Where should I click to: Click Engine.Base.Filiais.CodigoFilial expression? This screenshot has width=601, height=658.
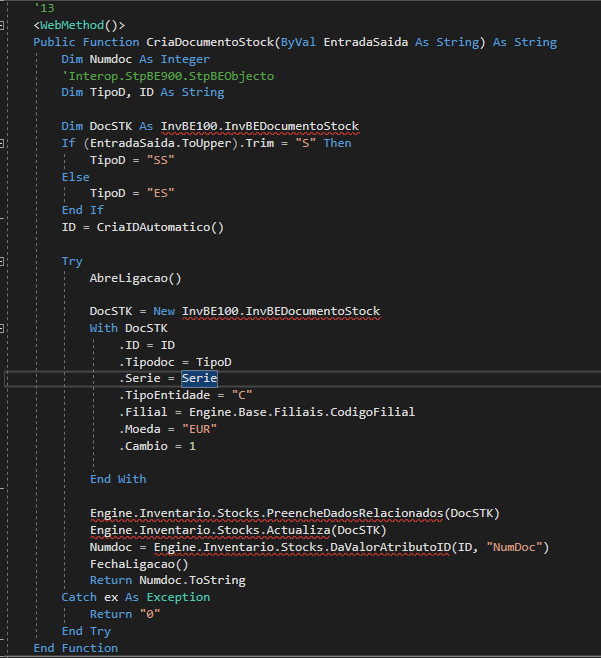[298, 412]
